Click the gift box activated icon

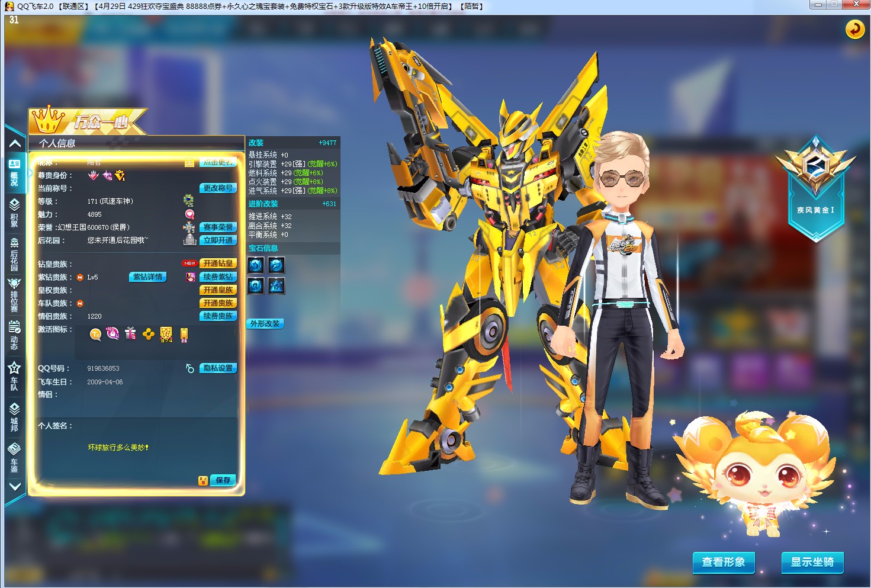tap(130, 334)
